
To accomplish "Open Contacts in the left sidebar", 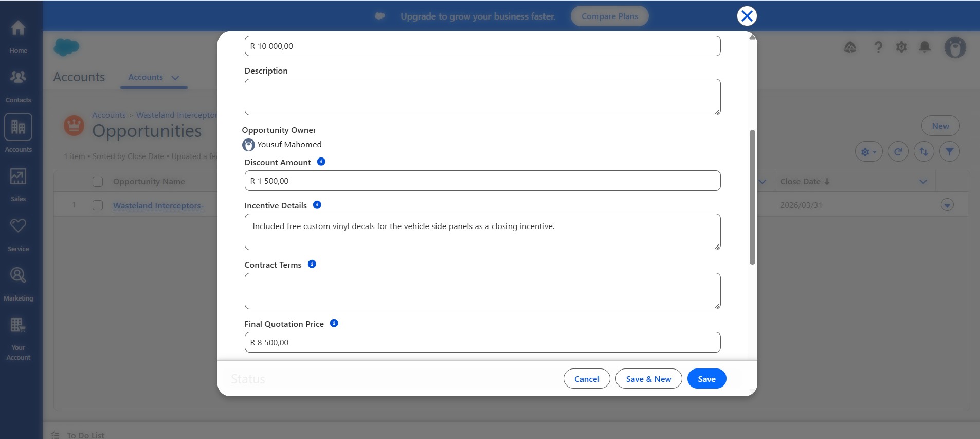I will (18, 85).
